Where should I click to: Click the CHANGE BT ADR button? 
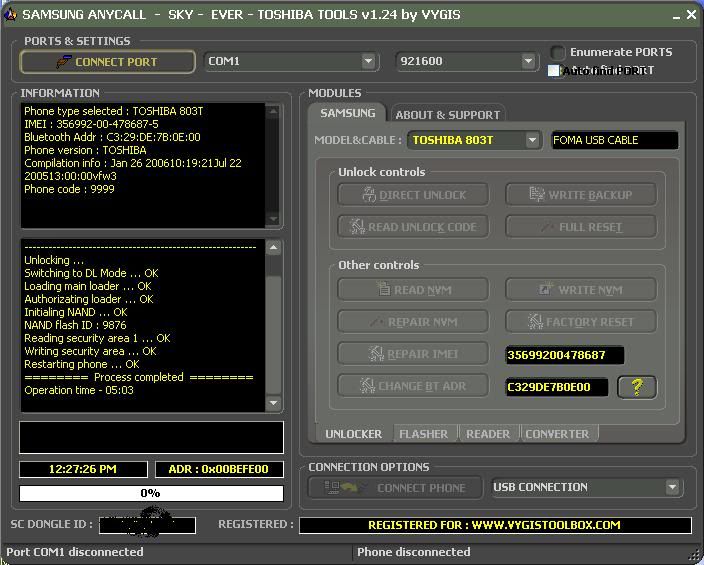[x=413, y=386]
